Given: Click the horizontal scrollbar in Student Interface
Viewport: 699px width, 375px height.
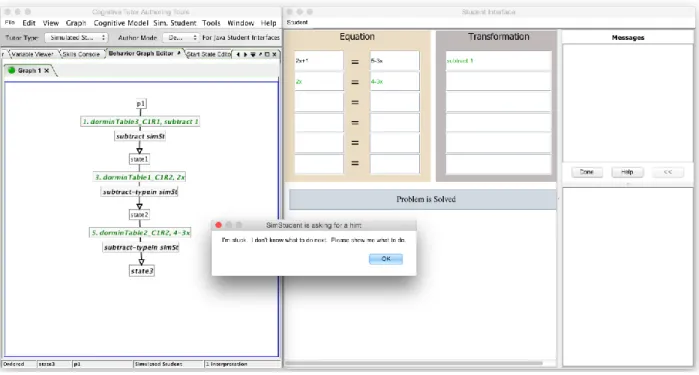Looking at the screenshot, I should [x=414, y=363].
